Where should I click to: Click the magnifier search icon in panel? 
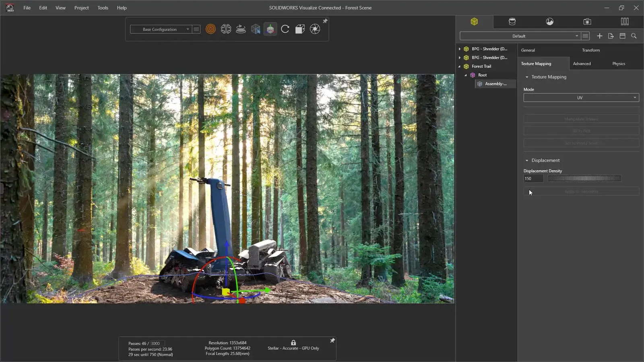coord(634,36)
